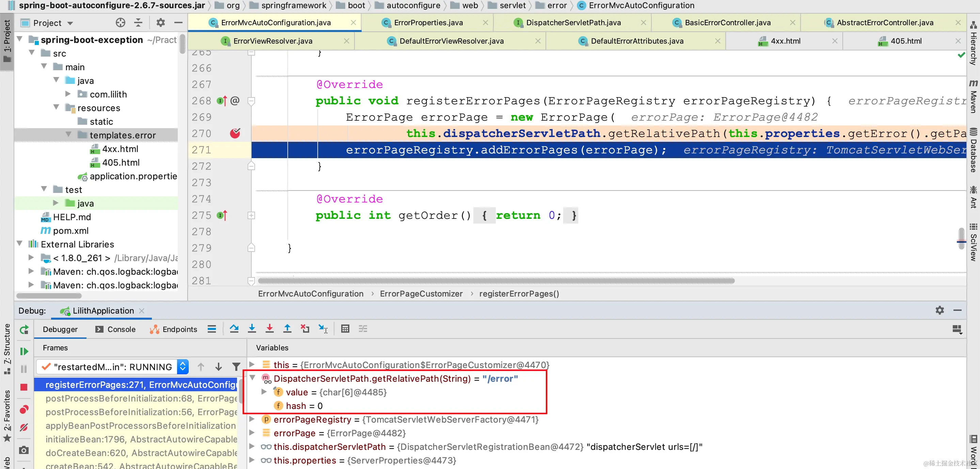Screen dimensions: 980x469
Task: Rerun LilithApplication debug session
Action: click(x=24, y=330)
